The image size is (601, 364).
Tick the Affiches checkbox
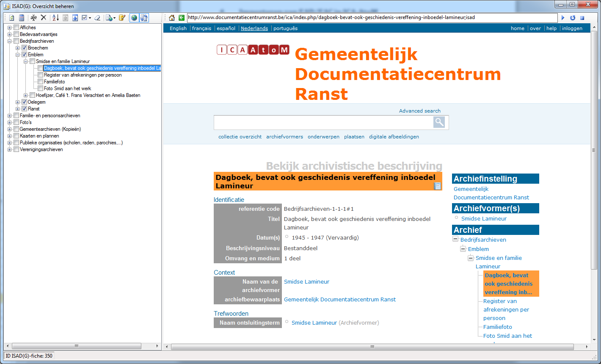click(16, 28)
